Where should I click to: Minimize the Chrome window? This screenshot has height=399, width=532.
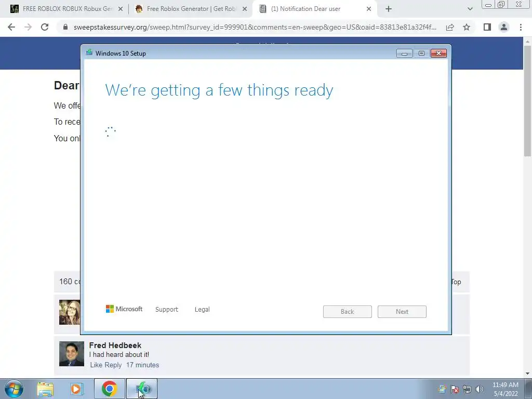click(x=488, y=4)
